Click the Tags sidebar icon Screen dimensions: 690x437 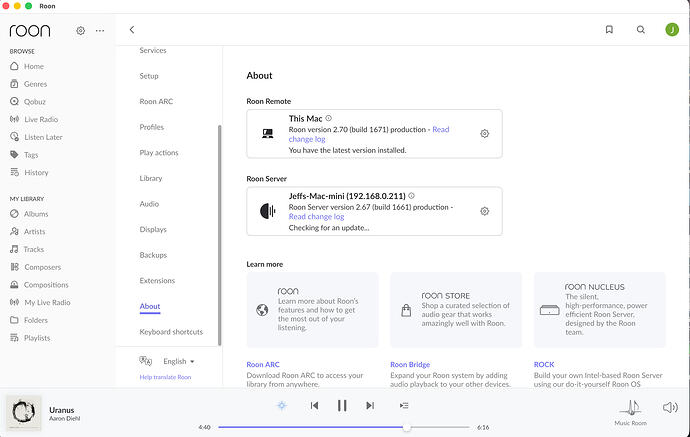click(x=14, y=154)
